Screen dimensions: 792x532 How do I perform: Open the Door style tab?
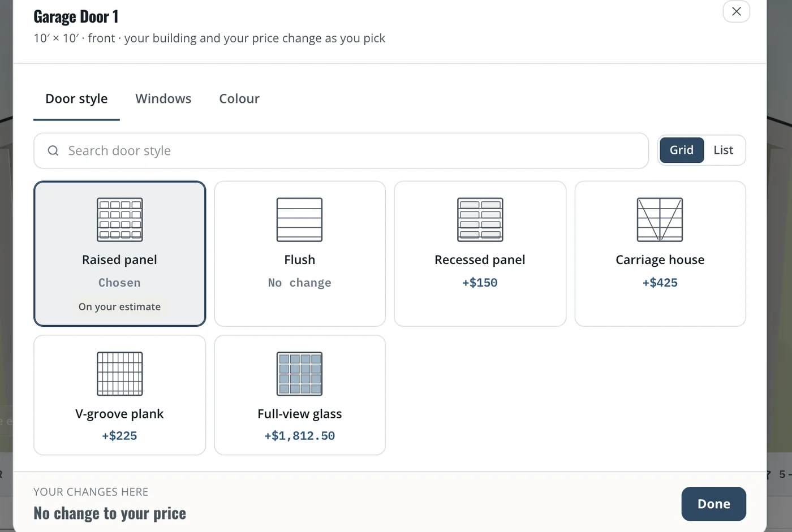click(76, 99)
